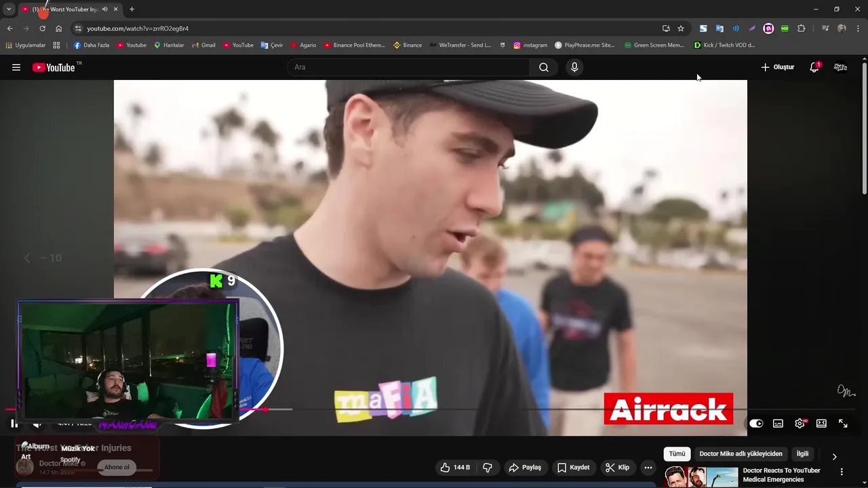868x488 pixels.
Task: Open instagram bookmark
Action: point(530,45)
